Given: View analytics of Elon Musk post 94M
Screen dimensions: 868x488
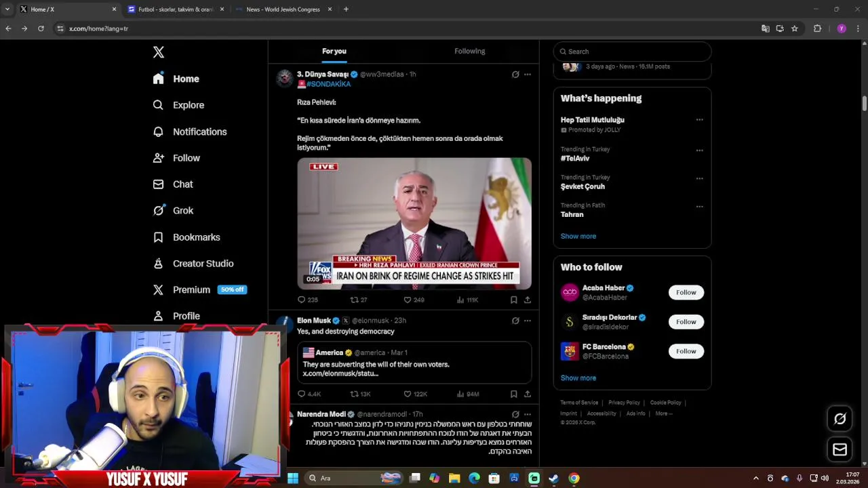Looking at the screenshot, I should click(468, 394).
